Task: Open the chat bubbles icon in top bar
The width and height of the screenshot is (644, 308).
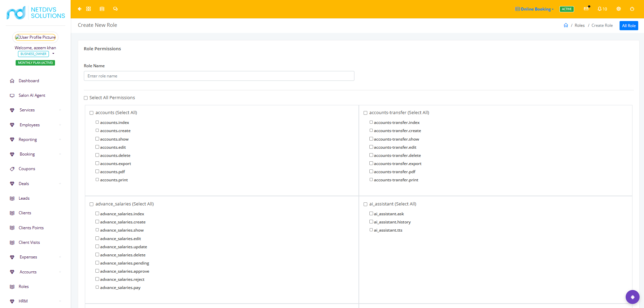Action: click(115, 9)
